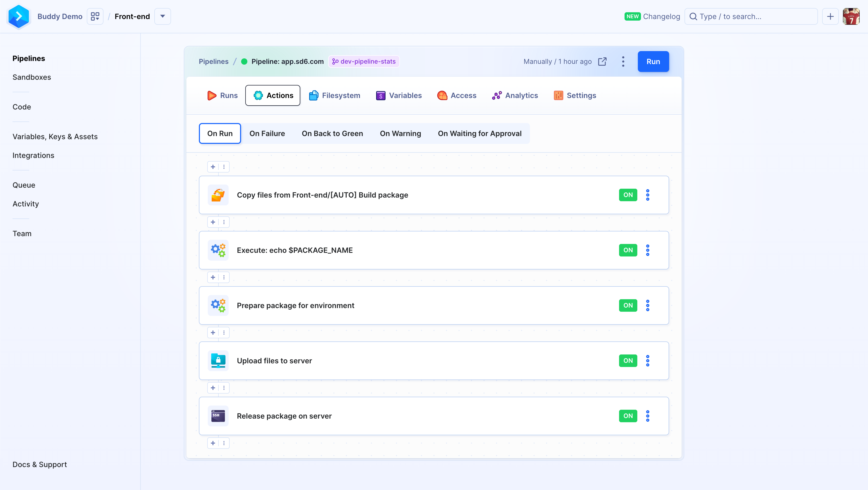Click the search input field
Viewport: 868px width, 490px height.
[752, 16]
